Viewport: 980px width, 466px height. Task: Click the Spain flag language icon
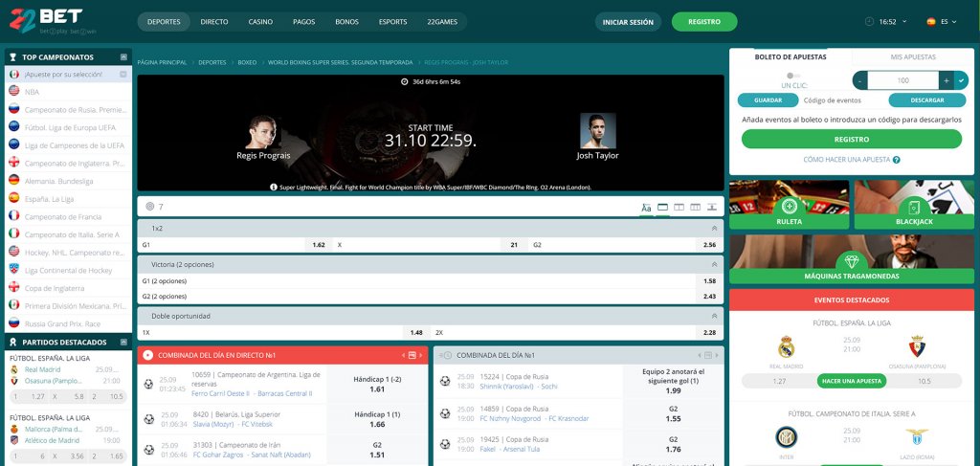point(931,22)
